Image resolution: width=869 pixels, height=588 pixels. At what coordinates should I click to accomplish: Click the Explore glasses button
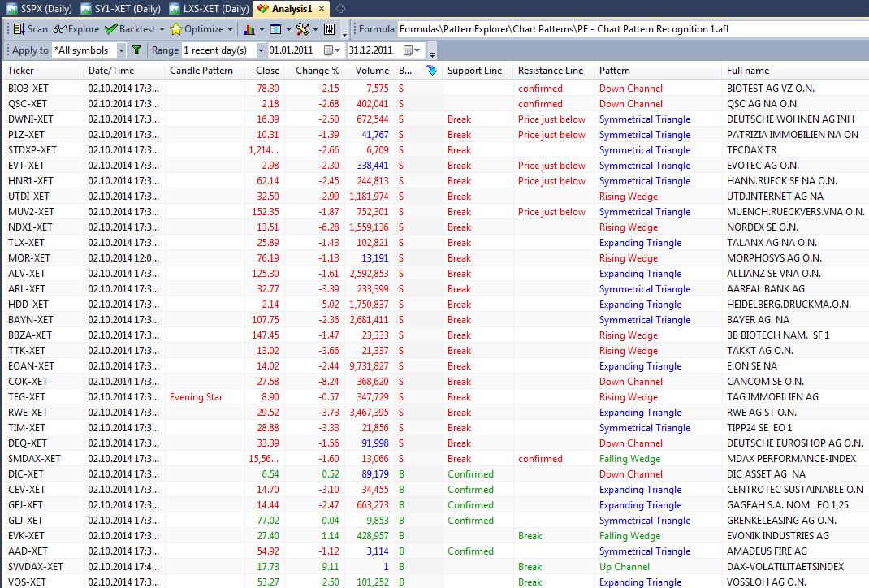coord(76,29)
